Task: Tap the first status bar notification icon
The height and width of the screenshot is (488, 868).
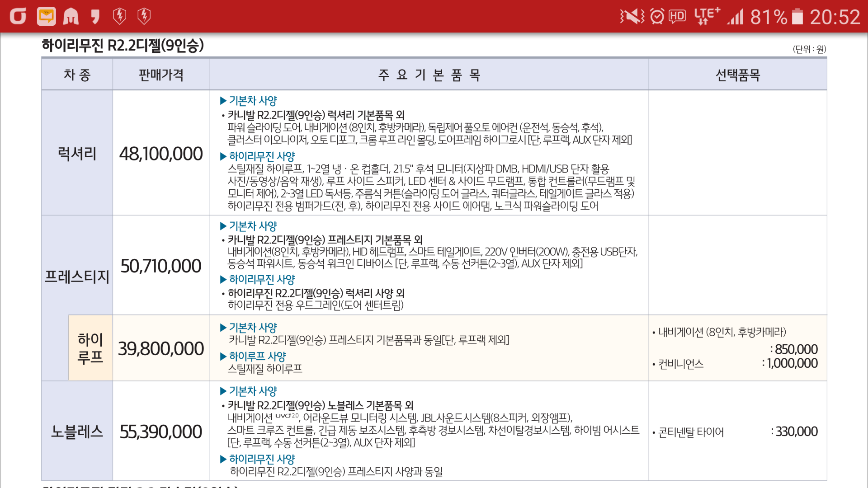Action: pos(18,17)
